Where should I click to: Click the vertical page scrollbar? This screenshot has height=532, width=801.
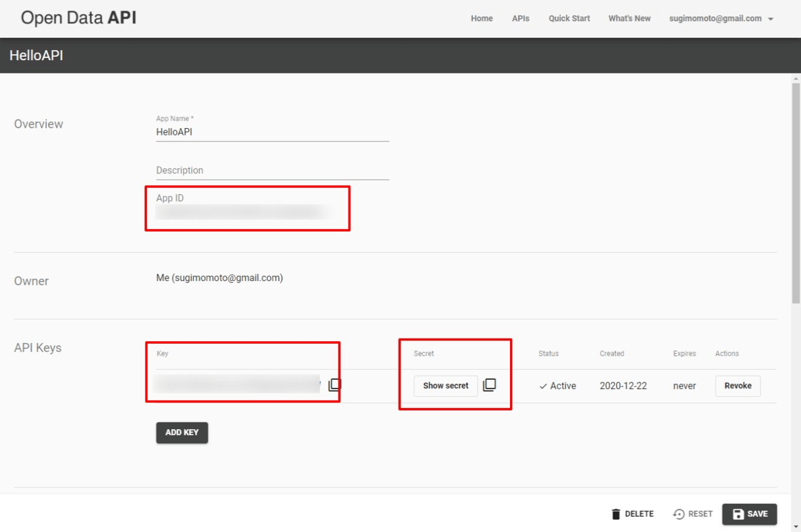795,194
